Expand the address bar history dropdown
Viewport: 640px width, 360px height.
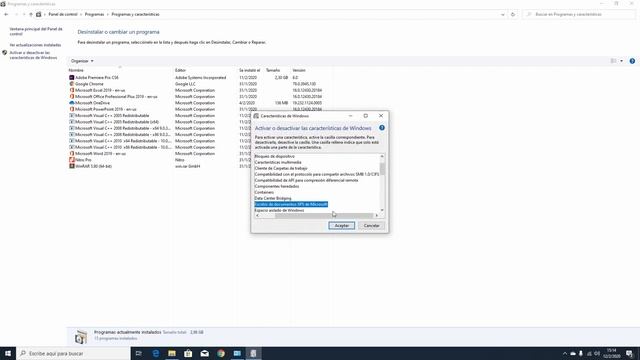click(x=502, y=14)
